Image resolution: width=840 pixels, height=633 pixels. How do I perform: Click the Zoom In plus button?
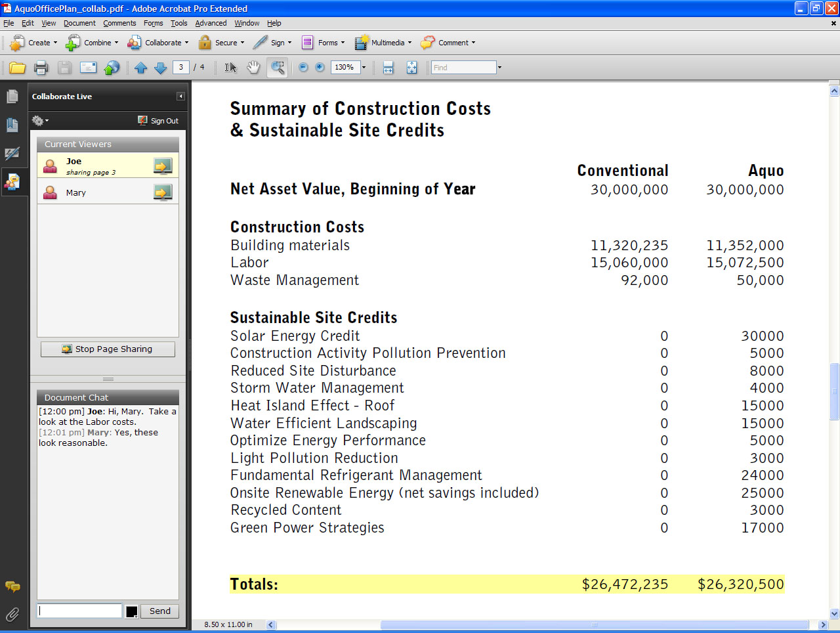point(320,67)
